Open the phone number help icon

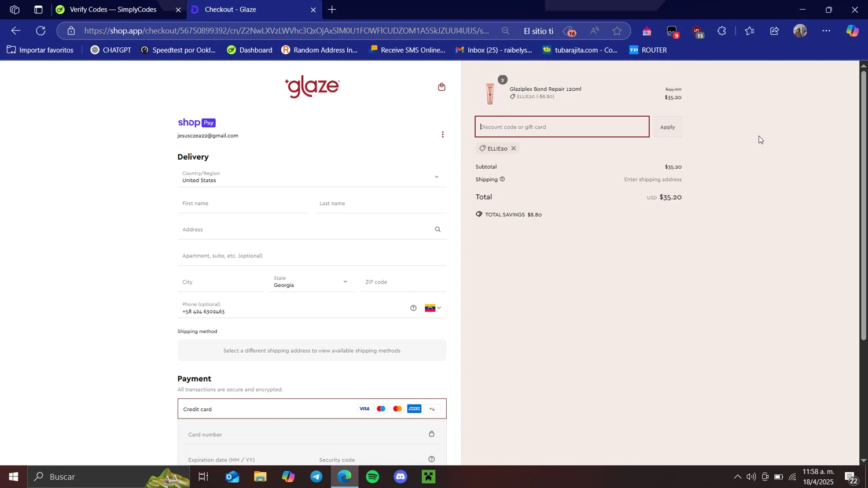coord(413,308)
